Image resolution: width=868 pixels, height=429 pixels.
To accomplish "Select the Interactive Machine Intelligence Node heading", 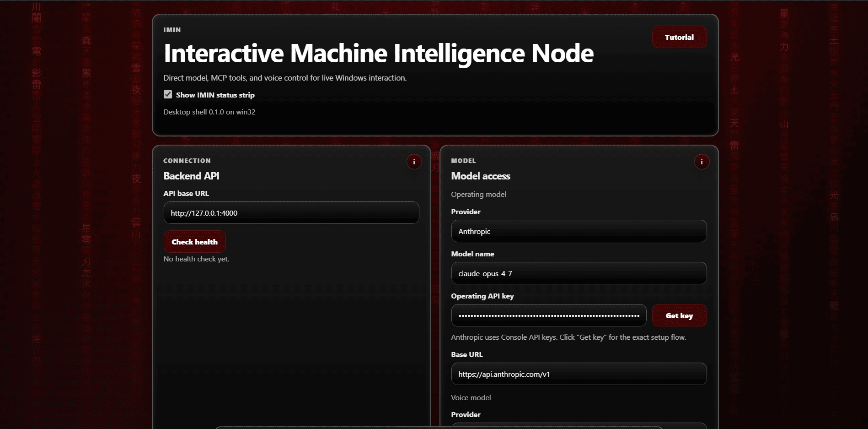I will click(378, 53).
